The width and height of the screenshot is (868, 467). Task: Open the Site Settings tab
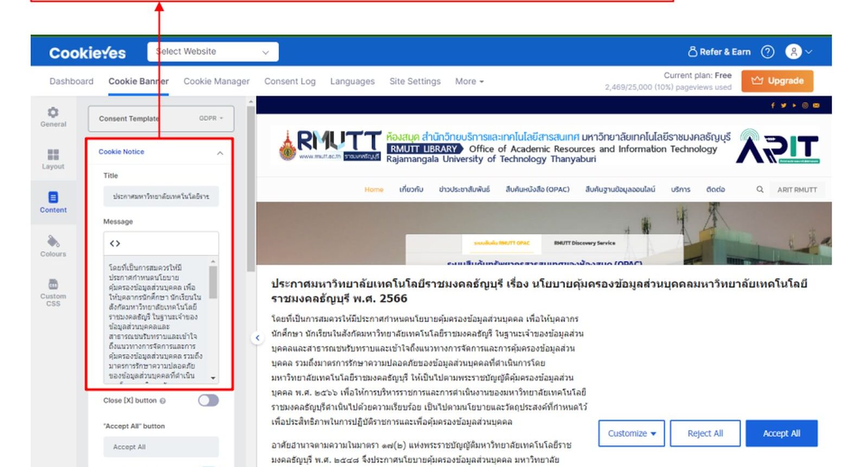[x=415, y=81]
